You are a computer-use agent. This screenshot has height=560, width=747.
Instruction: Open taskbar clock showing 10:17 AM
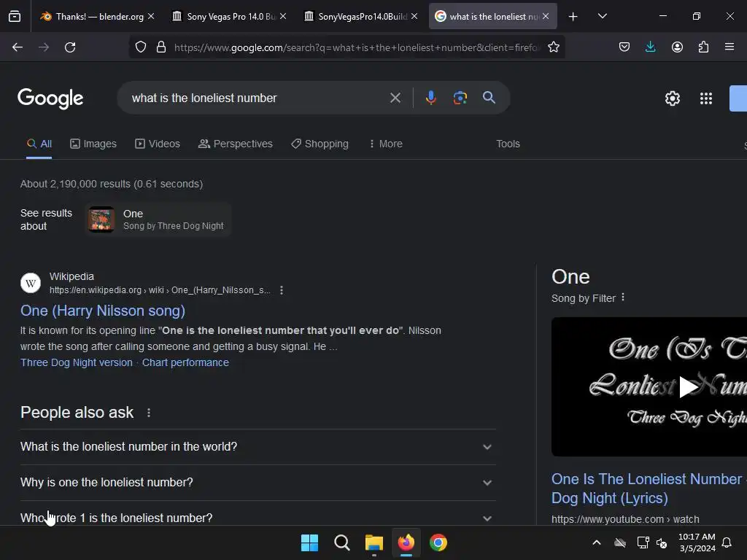point(697,542)
